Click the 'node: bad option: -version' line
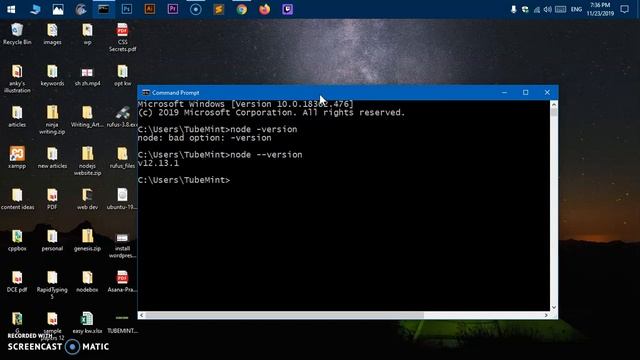 click(x=204, y=138)
